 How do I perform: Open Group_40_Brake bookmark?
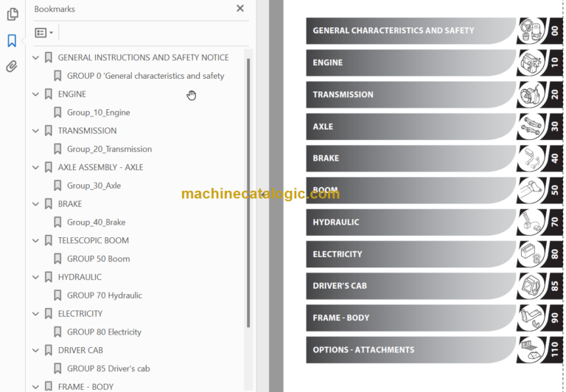point(96,223)
